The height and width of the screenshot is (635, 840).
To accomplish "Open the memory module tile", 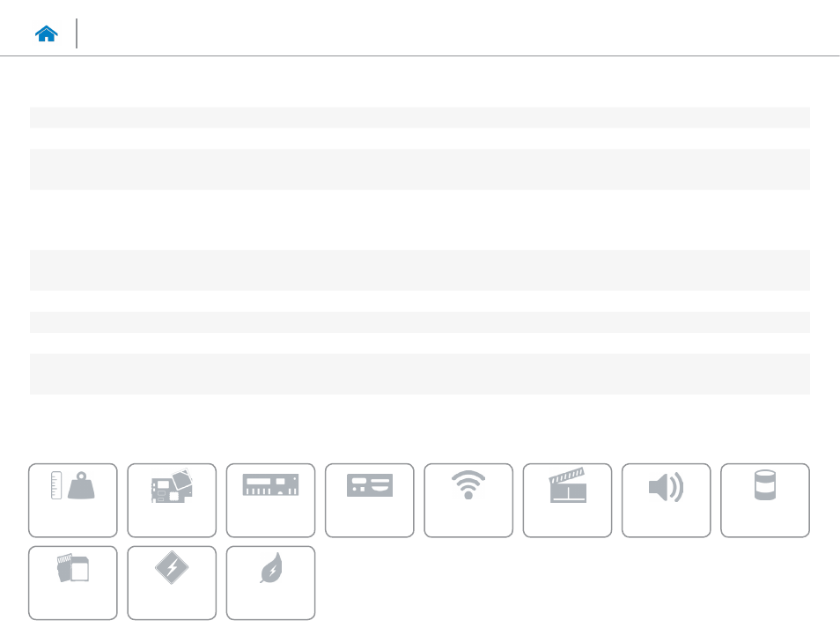I will [270, 500].
